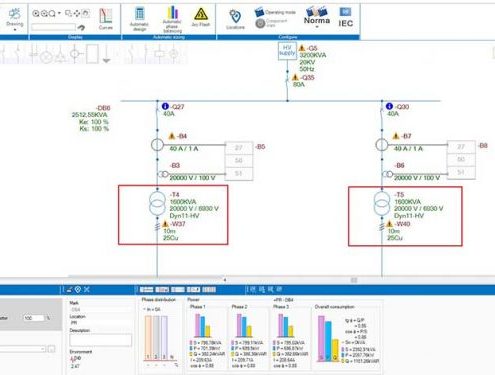
Task: Click the Operating mode icon
Action: pos(259,12)
